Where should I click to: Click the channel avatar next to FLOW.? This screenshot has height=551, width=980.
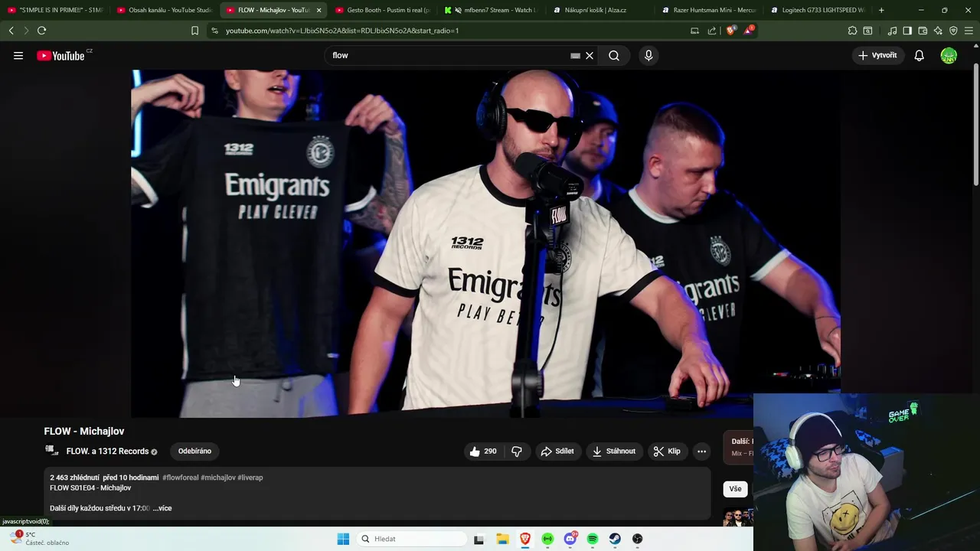click(x=52, y=451)
